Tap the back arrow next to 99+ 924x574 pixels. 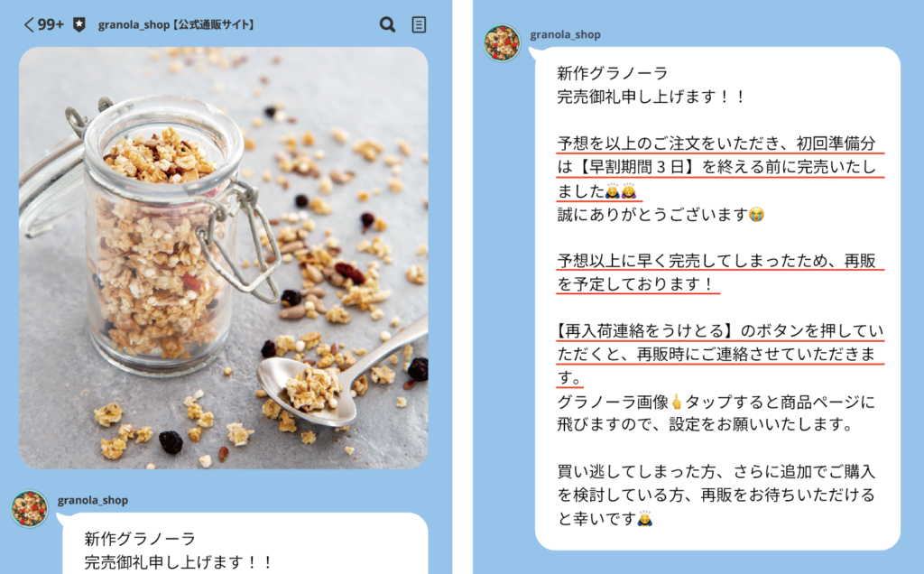tap(29, 24)
